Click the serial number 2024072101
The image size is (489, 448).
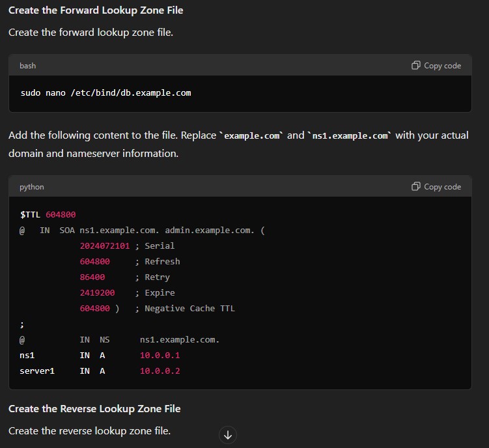tap(105, 246)
